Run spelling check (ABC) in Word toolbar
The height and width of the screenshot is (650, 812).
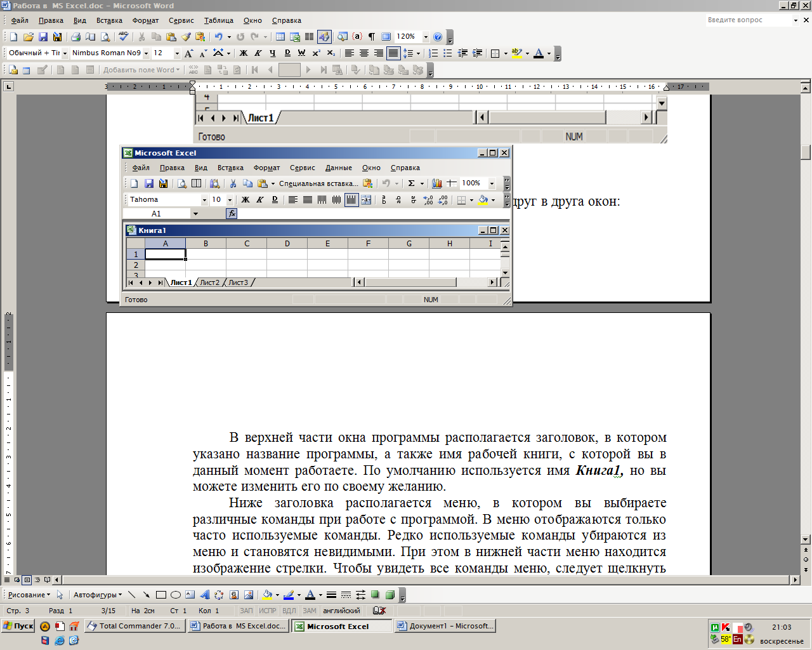(123, 37)
